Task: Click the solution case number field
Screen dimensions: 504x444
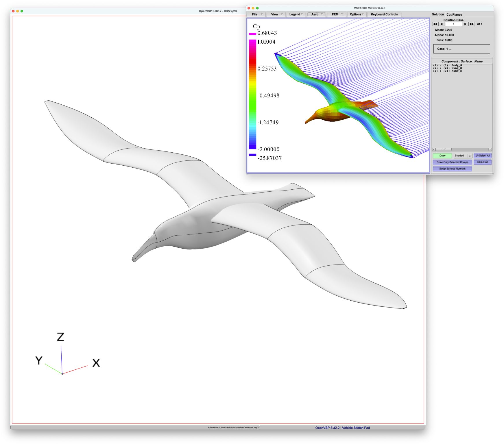Action: (x=453, y=24)
